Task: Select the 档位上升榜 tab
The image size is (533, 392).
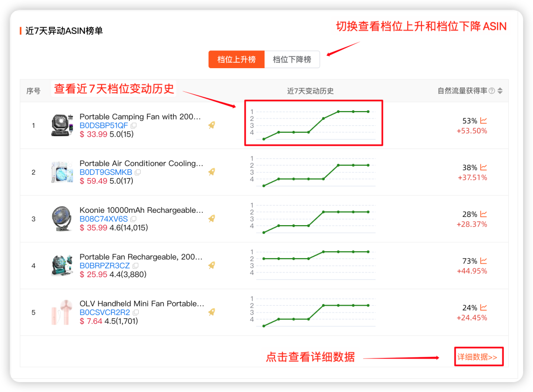Action: pos(236,59)
